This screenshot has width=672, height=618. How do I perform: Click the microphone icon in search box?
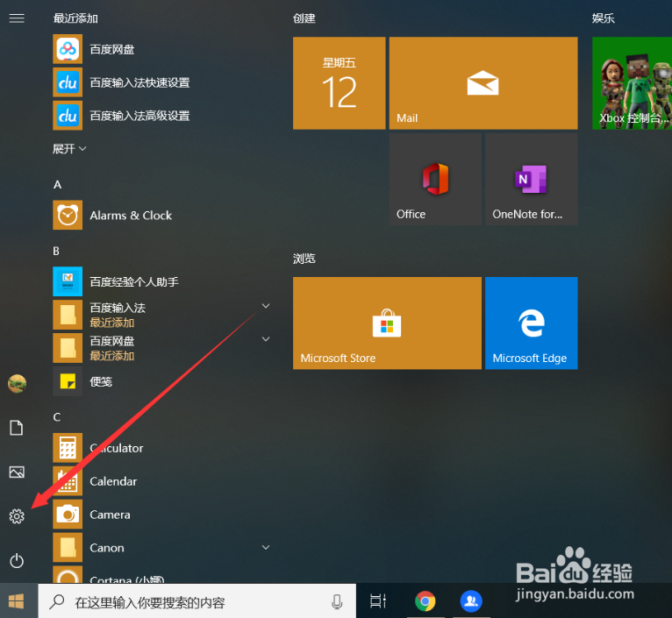point(337,601)
